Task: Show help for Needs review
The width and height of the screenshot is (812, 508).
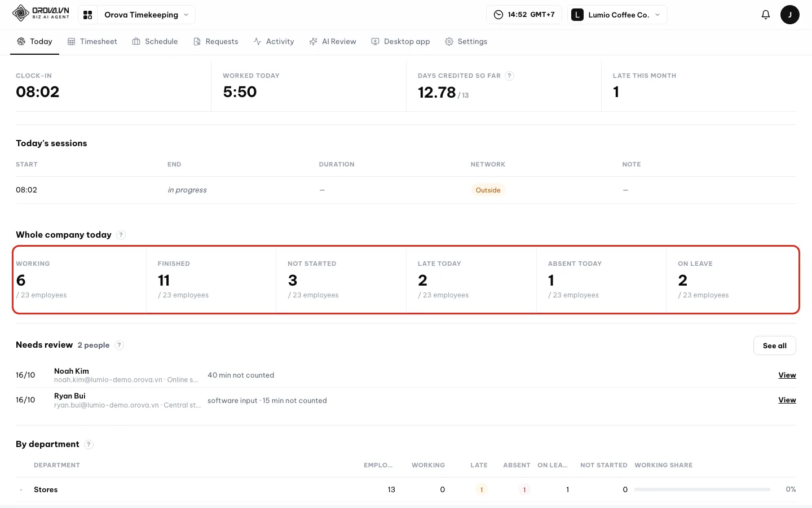Action: click(x=119, y=345)
